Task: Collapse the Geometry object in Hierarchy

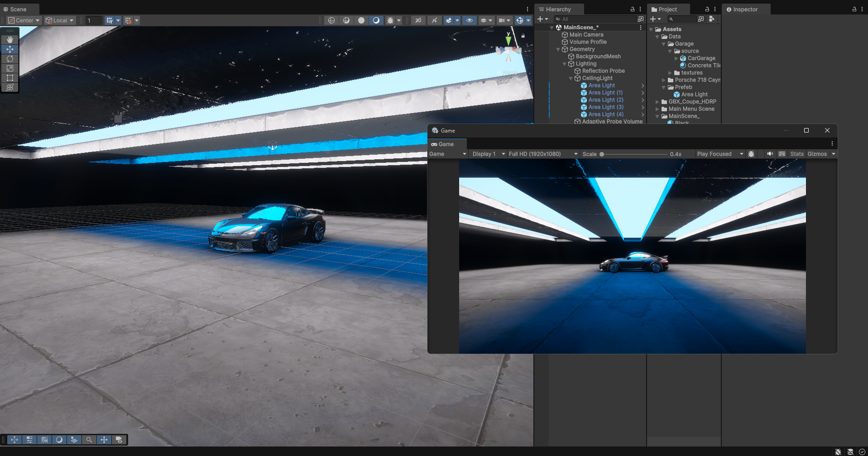Action: 558,49
